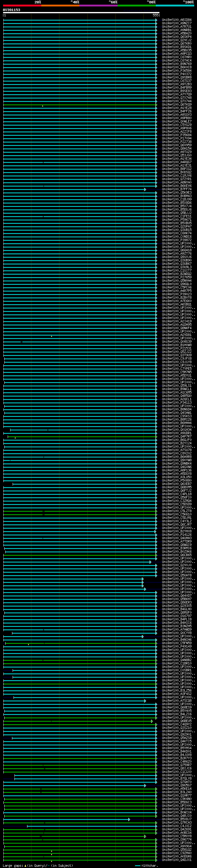
Task: Select the UniRef100_Q6CB65 label
Action: point(176,555)
